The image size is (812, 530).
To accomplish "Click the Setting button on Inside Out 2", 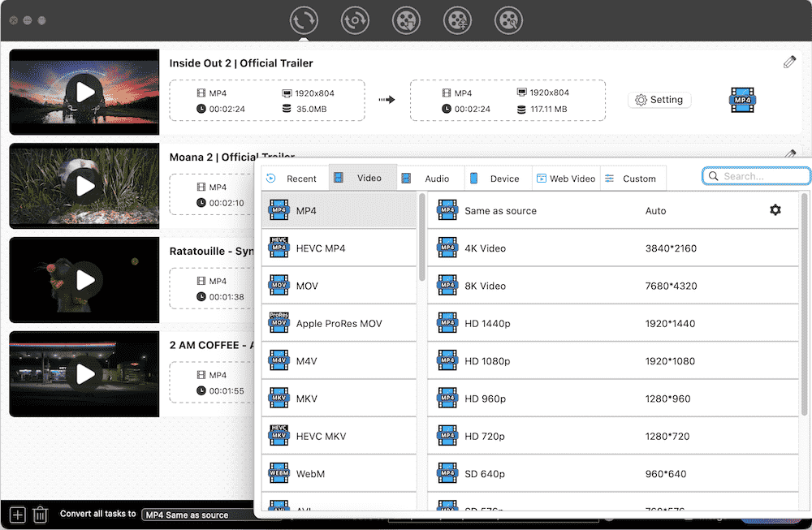I will [659, 100].
